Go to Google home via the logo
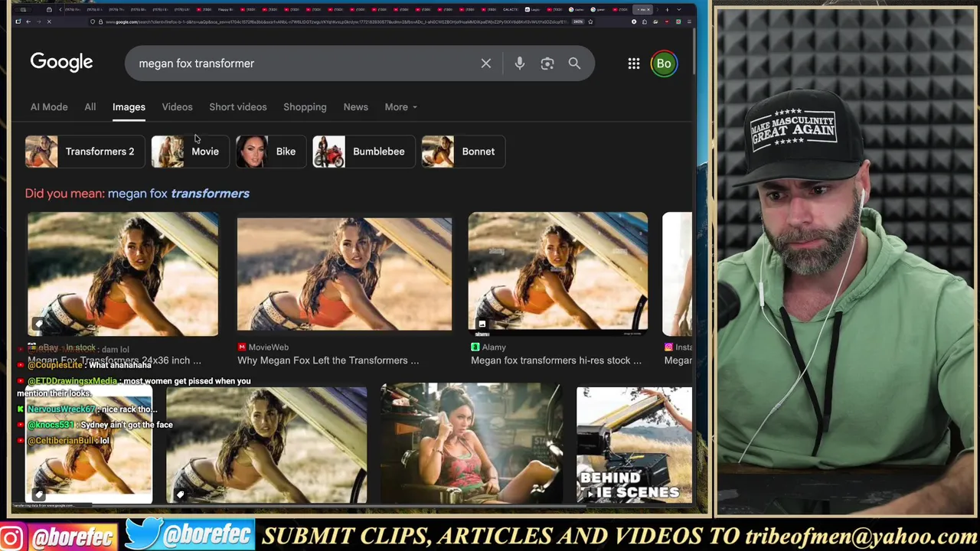The image size is (980, 551). [61, 63]
